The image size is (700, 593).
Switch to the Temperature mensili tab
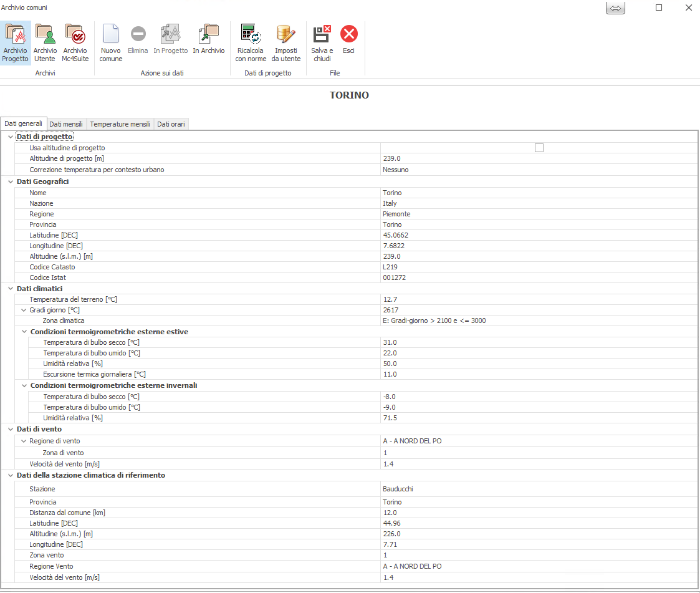[x=120, y=124]
